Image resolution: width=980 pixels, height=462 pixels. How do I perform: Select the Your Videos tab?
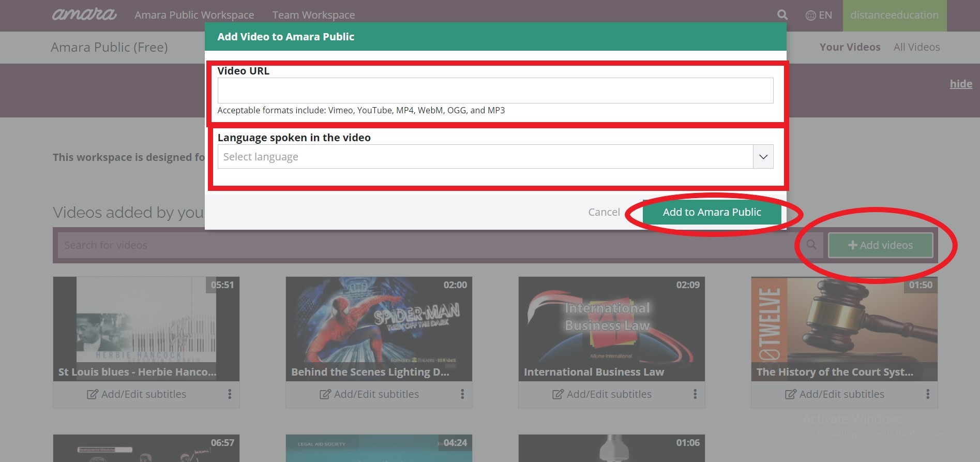tap(850, 47)
